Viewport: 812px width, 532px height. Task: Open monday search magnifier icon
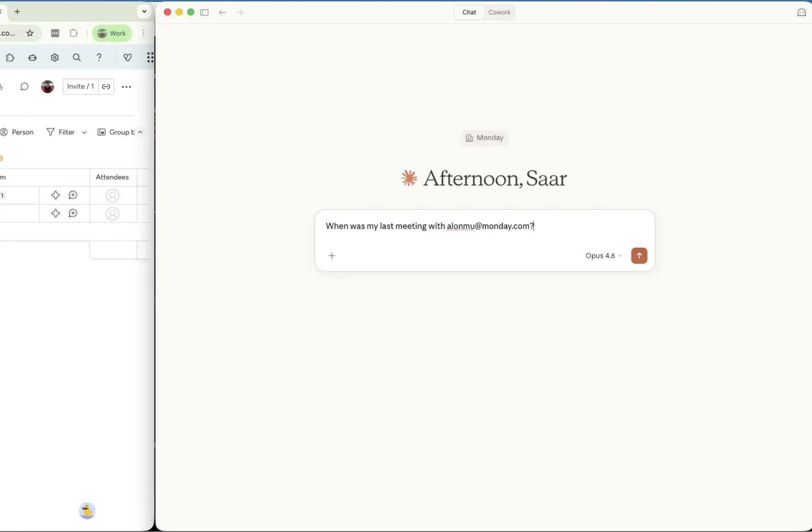tap(77, 57)
